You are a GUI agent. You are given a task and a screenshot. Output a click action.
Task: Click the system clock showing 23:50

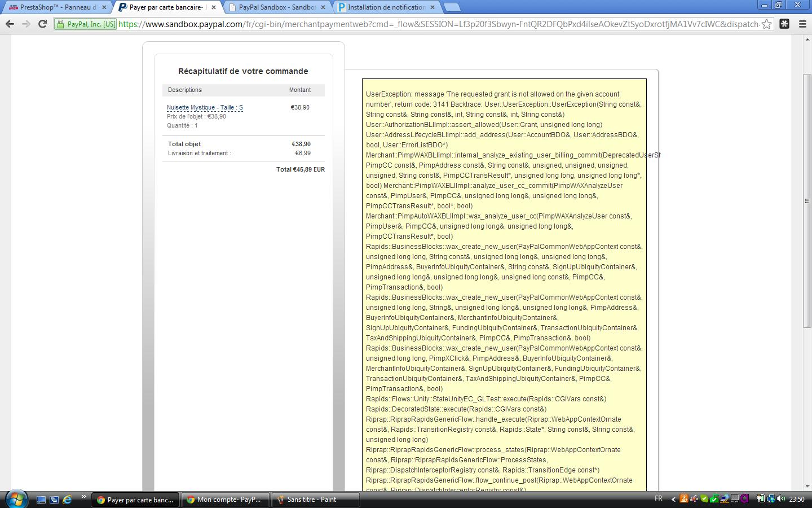[x=797, y=499]
